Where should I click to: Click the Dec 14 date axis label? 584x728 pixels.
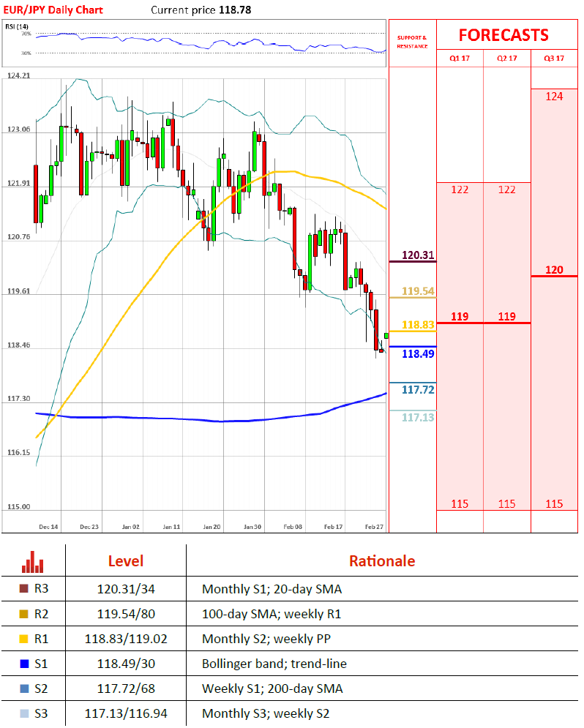[49, 527]
